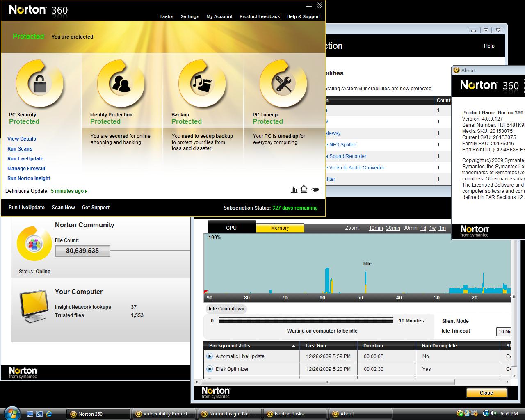The image size is (525, 420).
Task: Launch Internet Explorer from quick launch
Action: (x=49, y=414)
